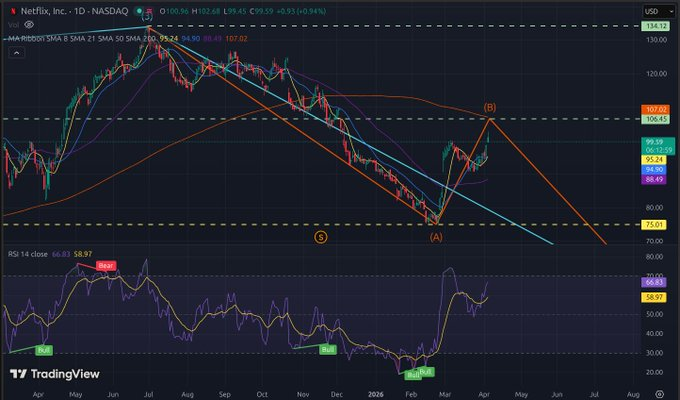Click the 130.00 price scale tick
Image resolution: width=680 pixels, height=400 pixels.
coord(656,39)
